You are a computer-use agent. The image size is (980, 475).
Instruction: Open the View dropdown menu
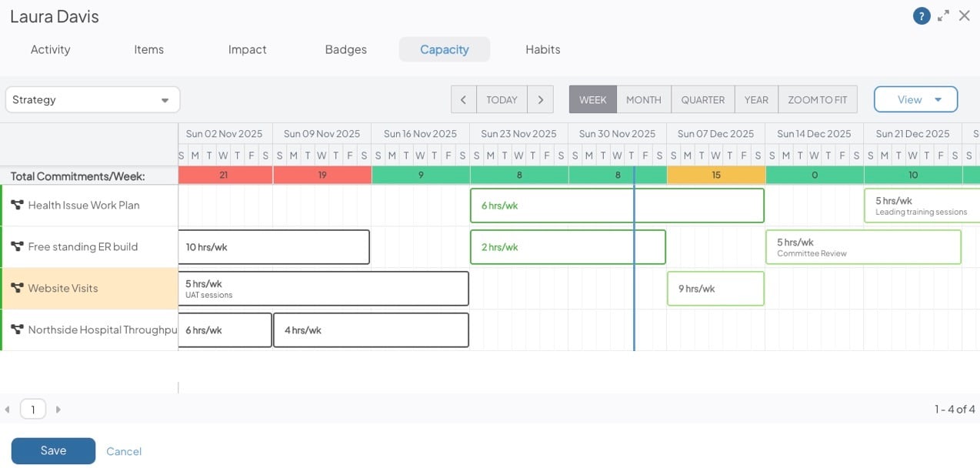pos(915,99)
